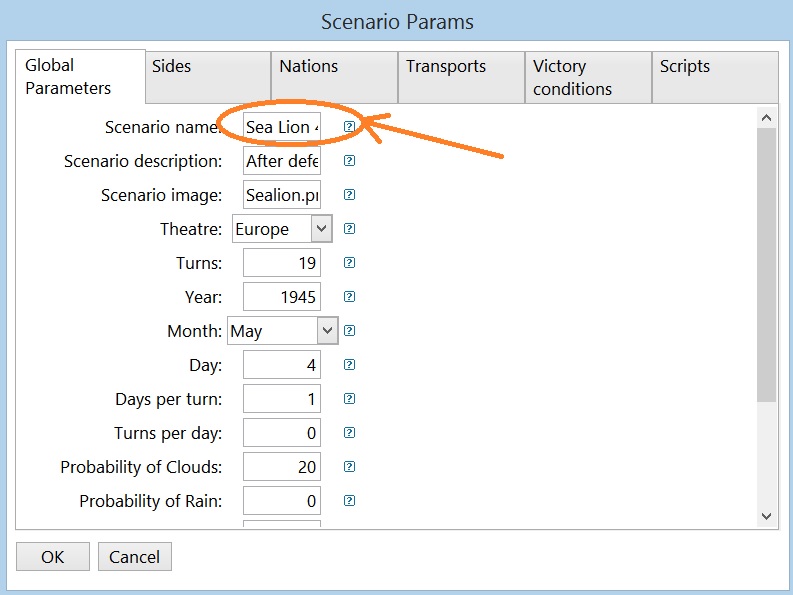This screenshot has width=793, height=595.
Task: Switch to the Transports tab
Action: [x=462, y=77]
